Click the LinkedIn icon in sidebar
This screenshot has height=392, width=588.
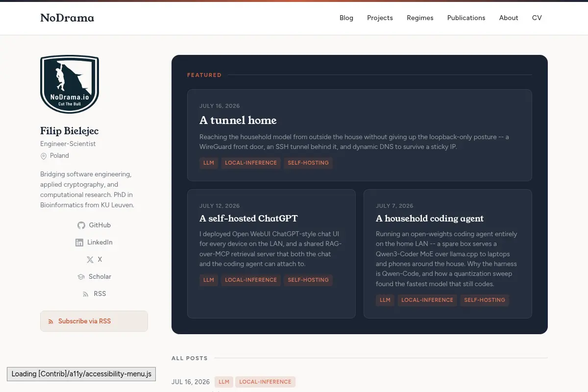click(x=79, y=243)
